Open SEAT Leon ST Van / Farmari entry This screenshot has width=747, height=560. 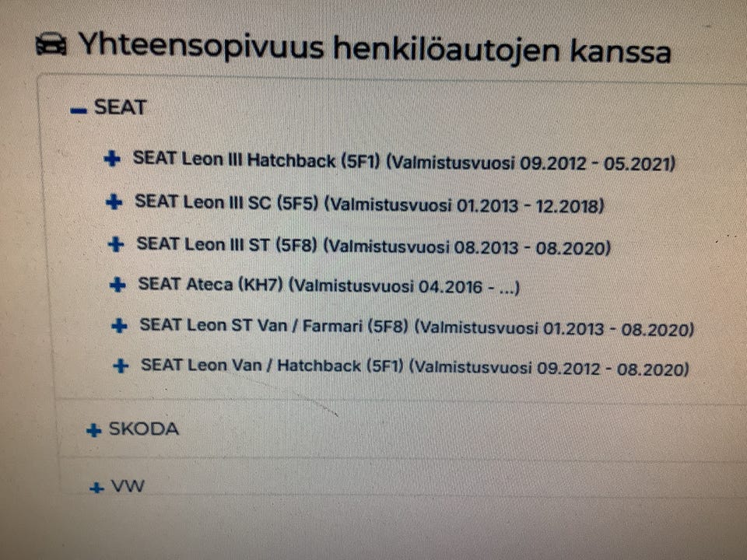416,327
